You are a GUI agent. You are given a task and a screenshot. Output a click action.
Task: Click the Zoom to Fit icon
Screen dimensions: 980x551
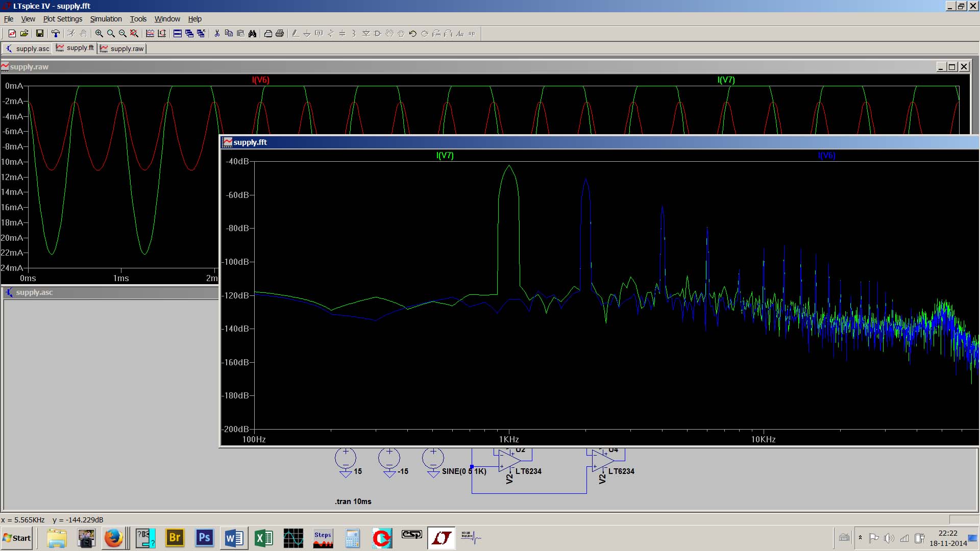(134, 34)
